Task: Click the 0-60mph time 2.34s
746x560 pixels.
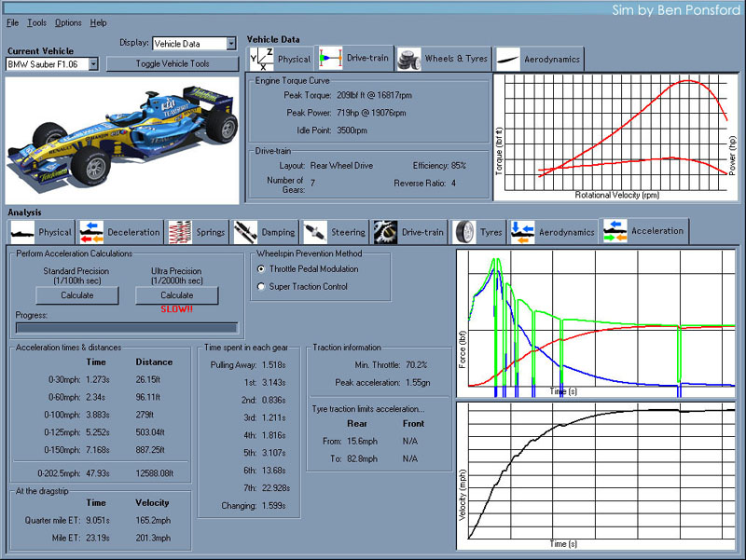Action: click(x=96, y=397)
